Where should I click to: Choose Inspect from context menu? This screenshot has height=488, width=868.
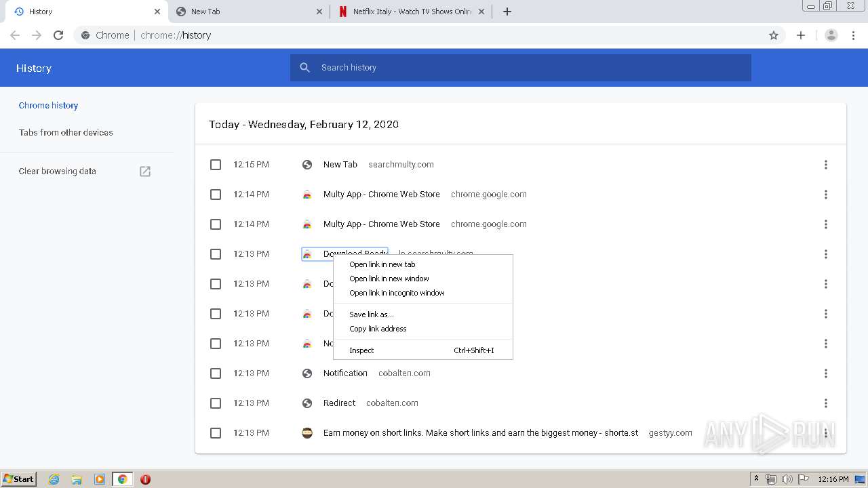click(x=423, y=350)
